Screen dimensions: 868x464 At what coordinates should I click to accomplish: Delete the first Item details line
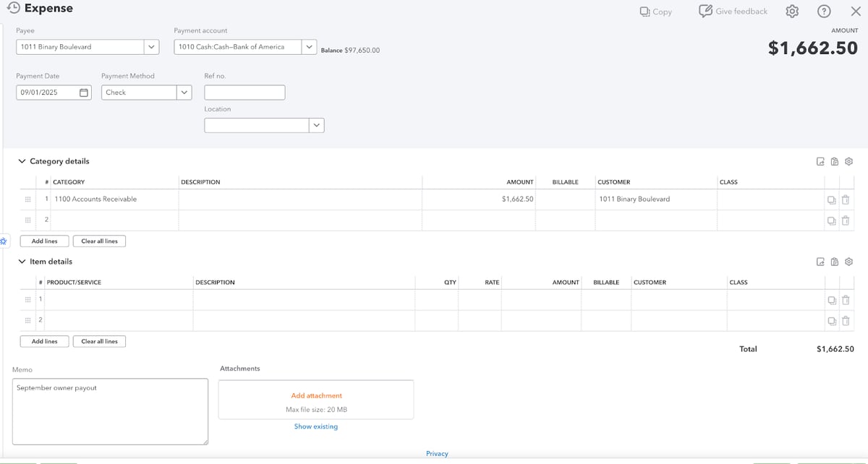(845, 300)
